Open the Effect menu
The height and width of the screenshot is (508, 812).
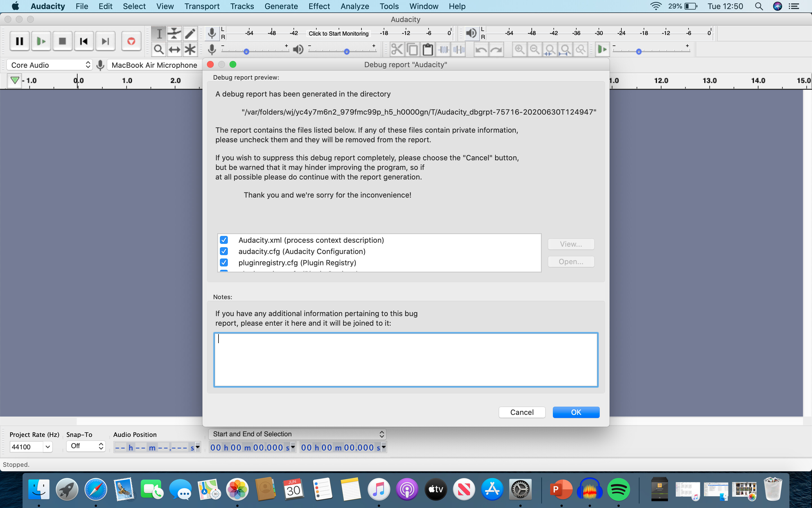point(319,6)
